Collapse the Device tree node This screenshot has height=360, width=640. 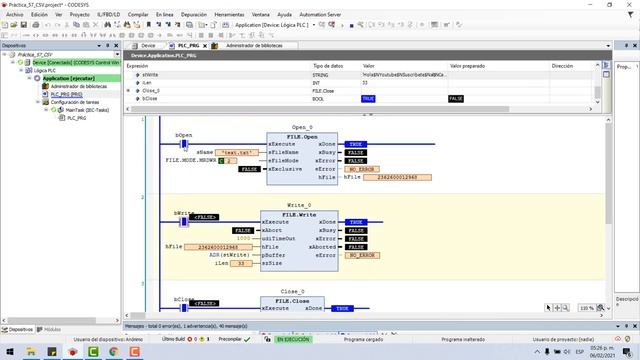click(13, 62)
